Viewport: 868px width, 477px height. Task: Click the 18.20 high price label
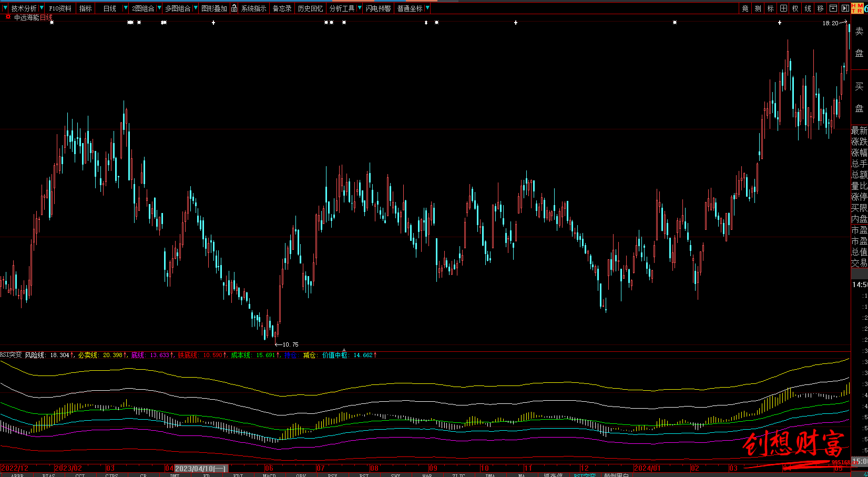pos(830,23)
